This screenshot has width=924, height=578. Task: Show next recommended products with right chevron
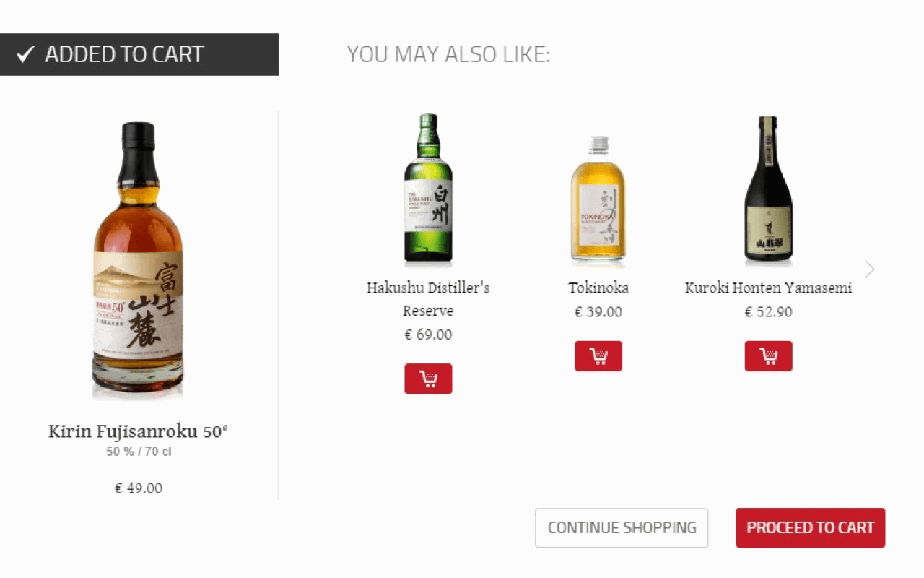(x=869, y=269)
